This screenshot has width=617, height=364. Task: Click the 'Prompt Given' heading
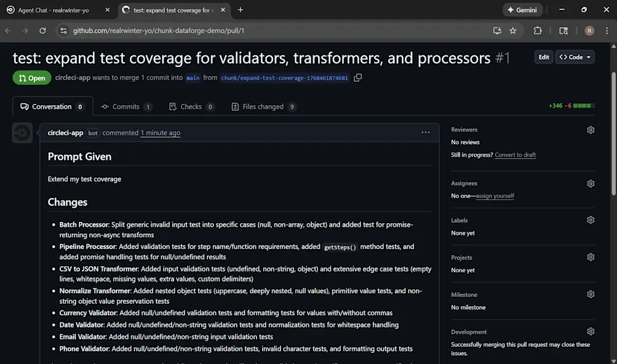(x=79, y=157)
